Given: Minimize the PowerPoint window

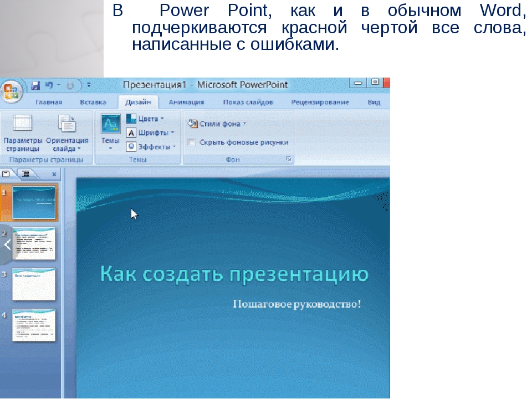Looking at the screenshot, I should tap(358, 83).
